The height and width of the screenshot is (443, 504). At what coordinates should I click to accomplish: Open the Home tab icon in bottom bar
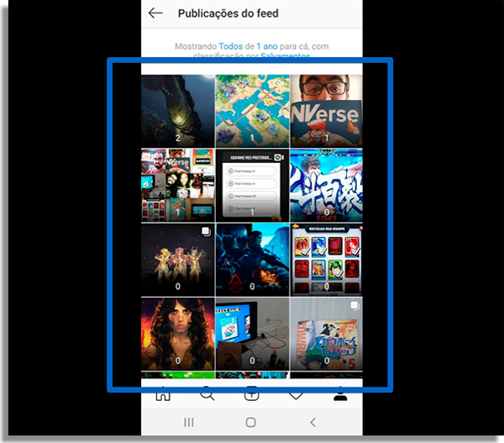[163, 395]
